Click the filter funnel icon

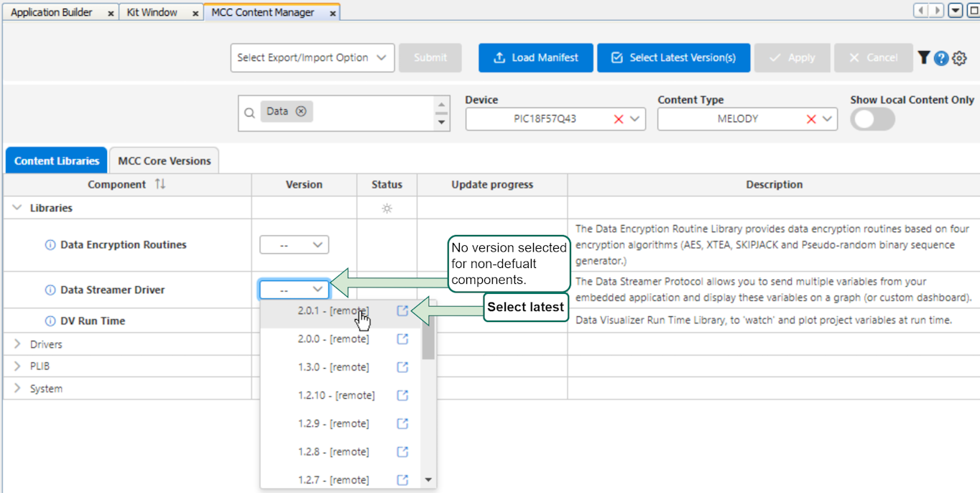point(924,57)
